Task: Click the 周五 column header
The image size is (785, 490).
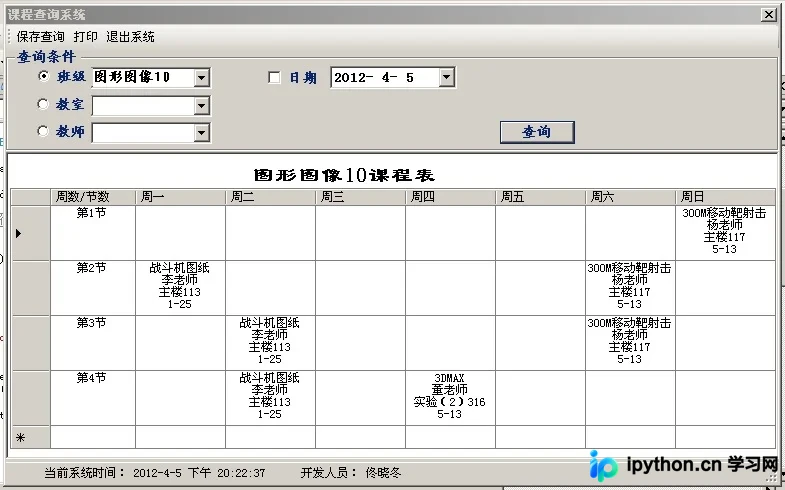Action: [540, 197]
